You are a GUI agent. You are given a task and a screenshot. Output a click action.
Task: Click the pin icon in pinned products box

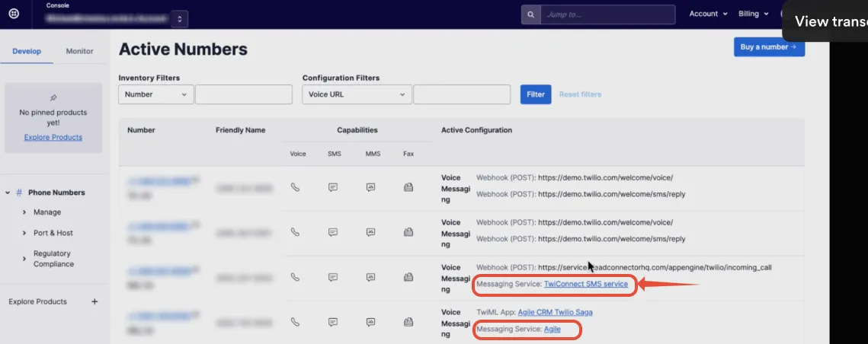click(53, 97)
